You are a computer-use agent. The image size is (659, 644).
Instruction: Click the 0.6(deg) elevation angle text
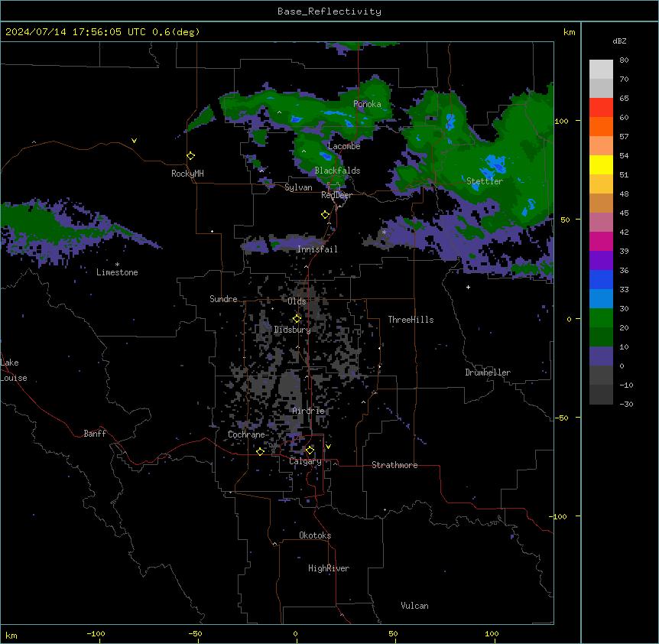pos(176,32)
